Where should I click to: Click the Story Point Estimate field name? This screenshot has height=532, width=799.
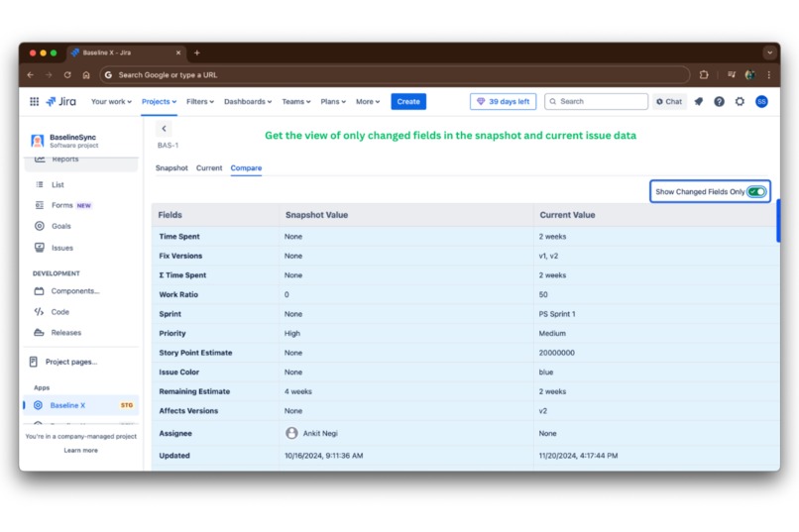195,353
